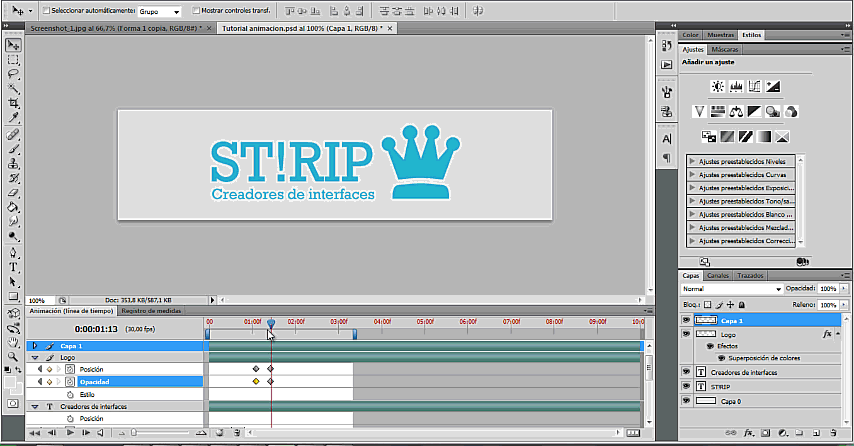Open the Normal blend mode dropdown
Image resolution: width=854 pixels, height=446 pixels.
(732, 289)
